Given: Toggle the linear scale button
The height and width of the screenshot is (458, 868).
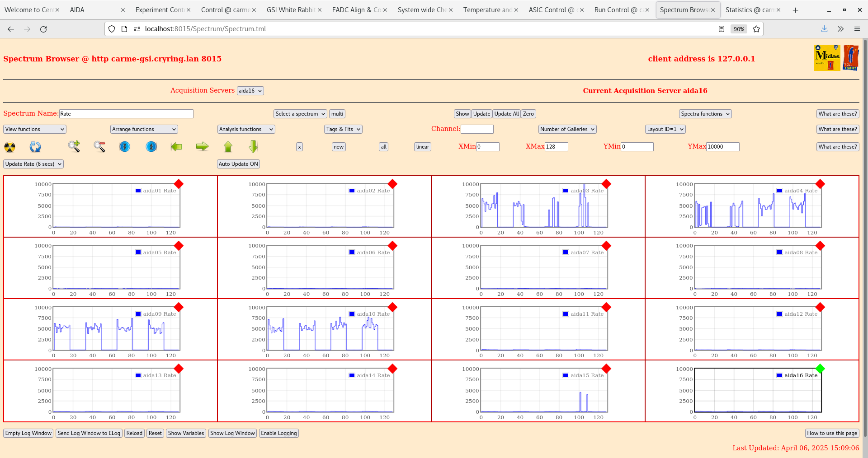Looking at the screenshot, I should (x=422, y=147).
